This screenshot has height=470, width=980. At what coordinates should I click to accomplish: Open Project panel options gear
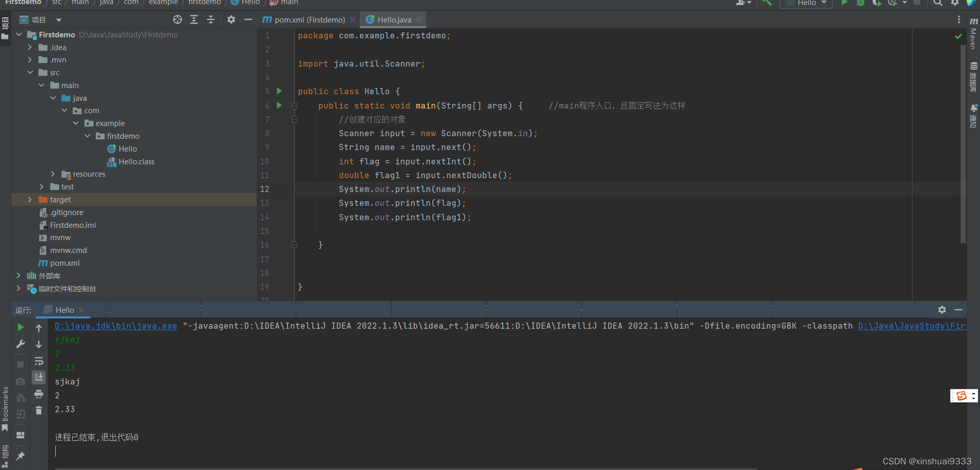click(231, 19)
